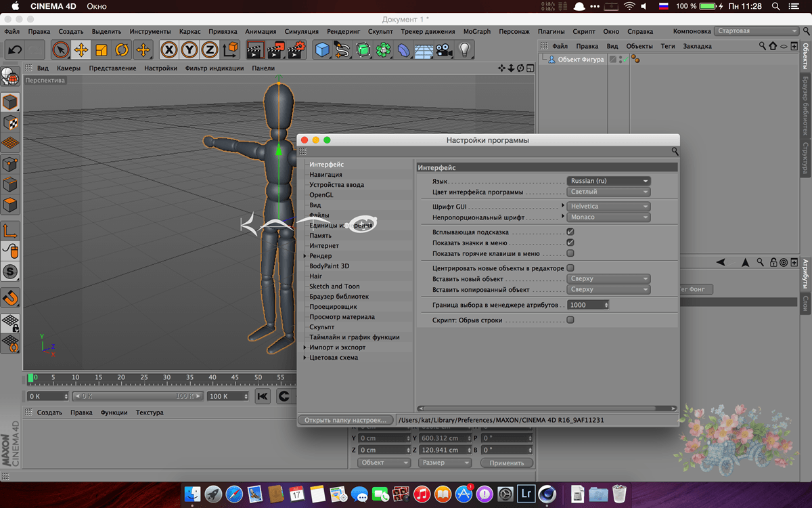
Task: Toggle the Enable Axis L-shaped icon
Action: 10,231
